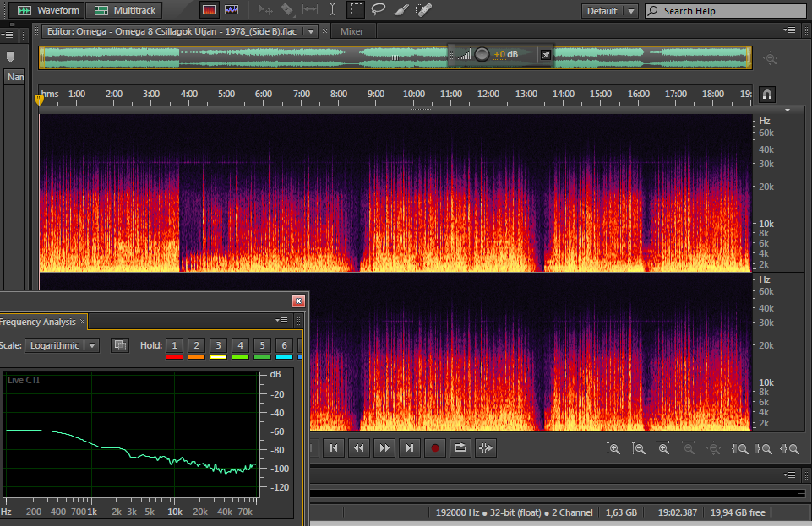Image resolution: width=812 pixels, height=526 pixels.
Task: Move playhead to previous marker
Action: (x=334, y=447)
